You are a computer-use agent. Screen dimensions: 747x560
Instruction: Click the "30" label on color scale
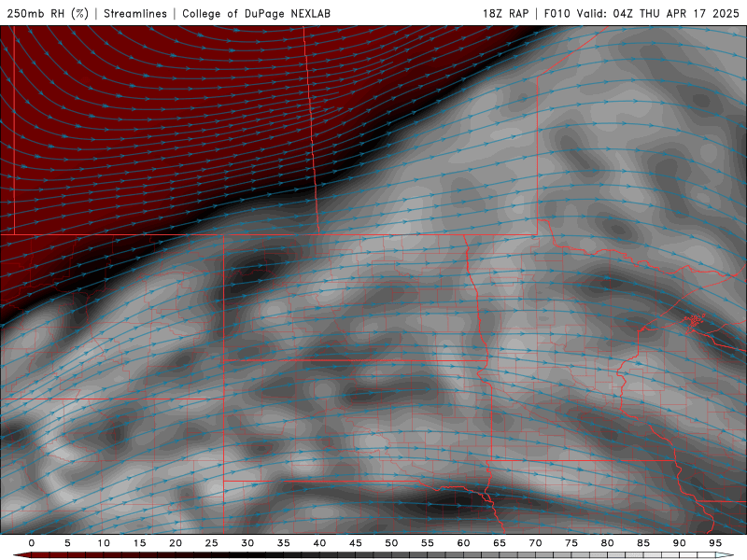[x=247, y=543]
